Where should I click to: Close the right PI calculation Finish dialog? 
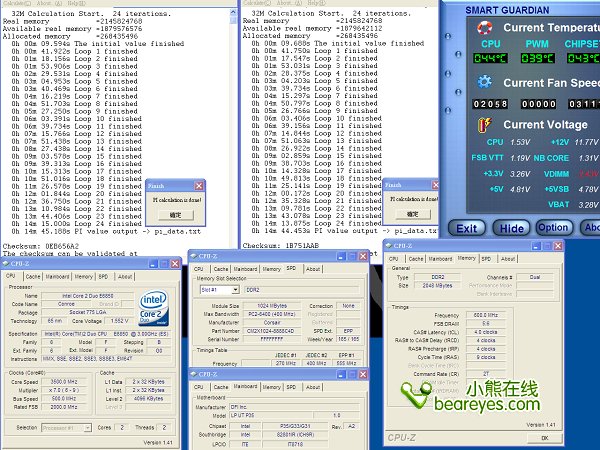437,185
